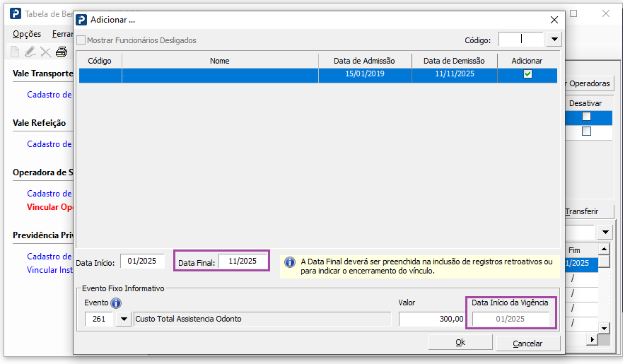Click the Código column header
Viewport: 630px width, 364px height.
click(x=100, y=61)
